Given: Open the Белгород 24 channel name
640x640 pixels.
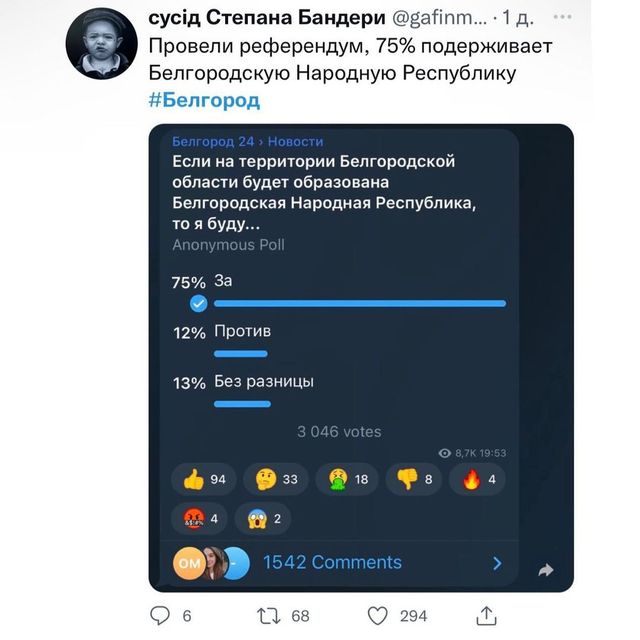Looking at the screenshot, I should [x=212, y=142].
